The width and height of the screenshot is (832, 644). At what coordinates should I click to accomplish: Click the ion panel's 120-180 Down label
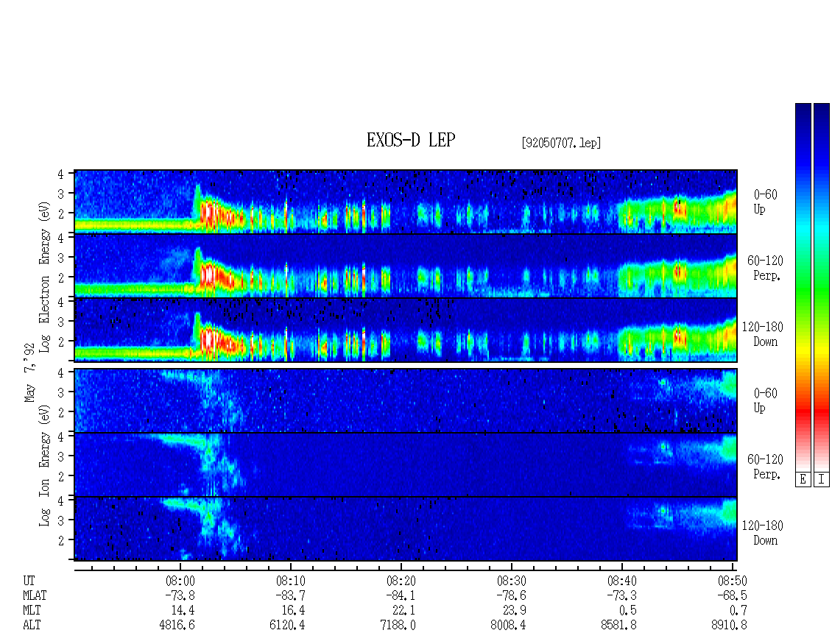tap(763, 533)
